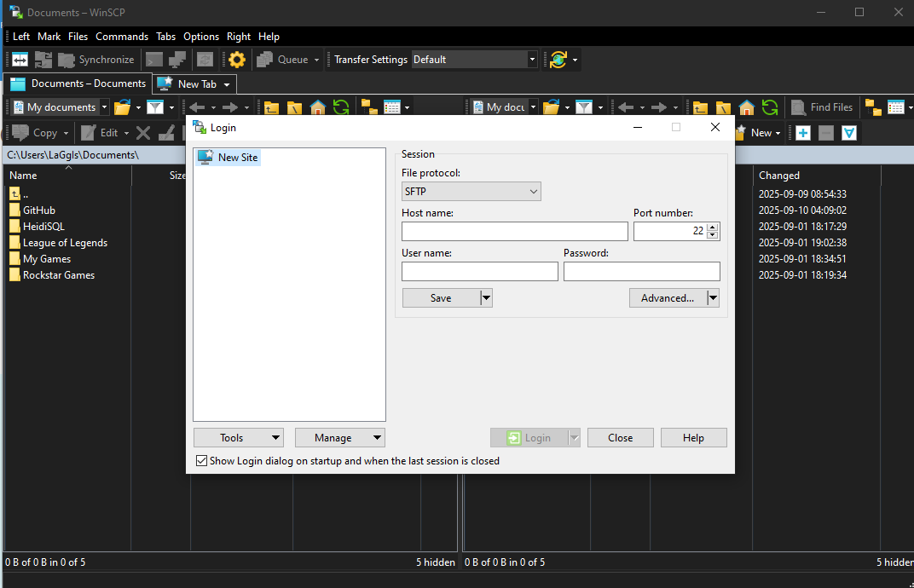Click the Close button in the Login dialog

pos(620,438)
